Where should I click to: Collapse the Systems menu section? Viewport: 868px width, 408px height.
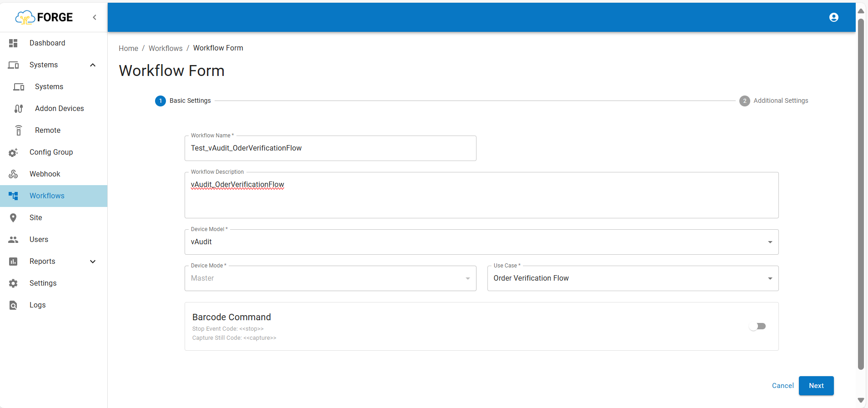93,65
